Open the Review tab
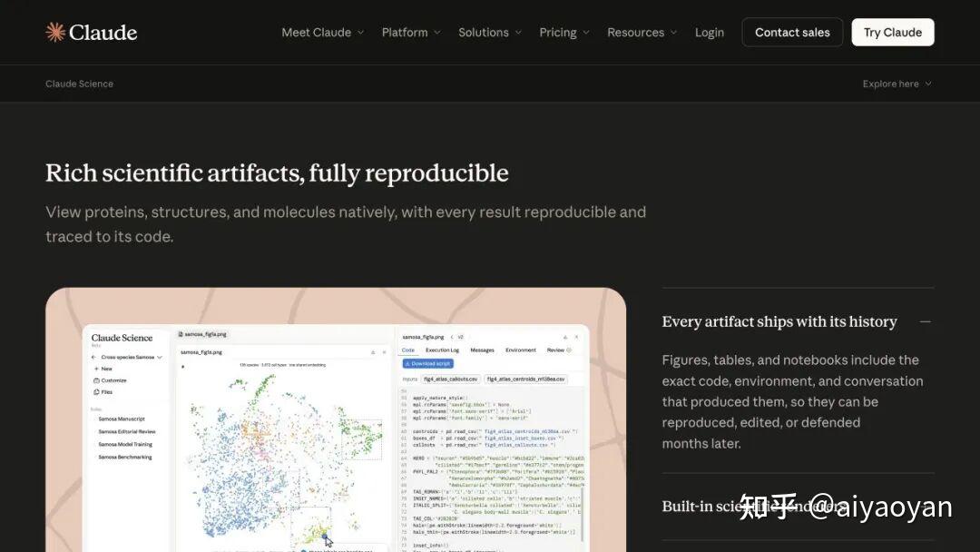This screenshot has height=552, width=980. (x=558, y=350)
